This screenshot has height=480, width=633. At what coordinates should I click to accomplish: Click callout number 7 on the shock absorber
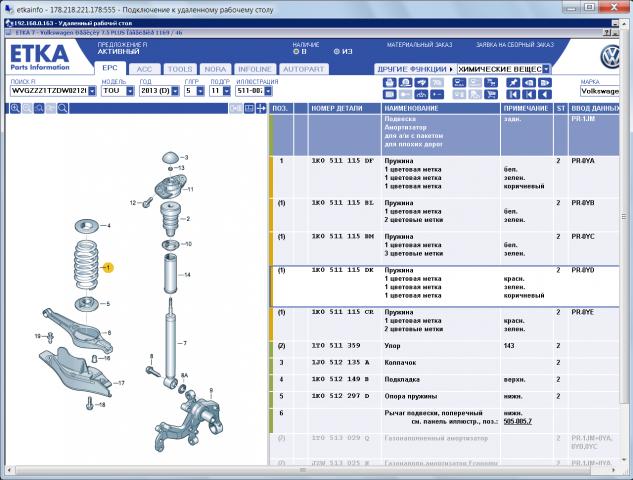pyautogui.click(x=185, y=343)
